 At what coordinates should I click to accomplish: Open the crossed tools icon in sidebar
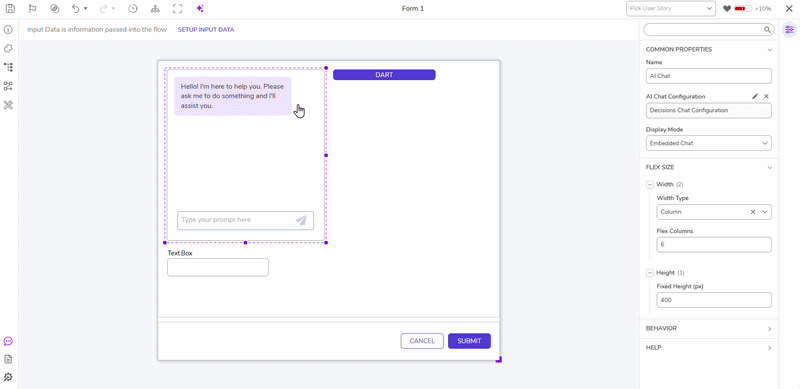[x=8, y=105]
